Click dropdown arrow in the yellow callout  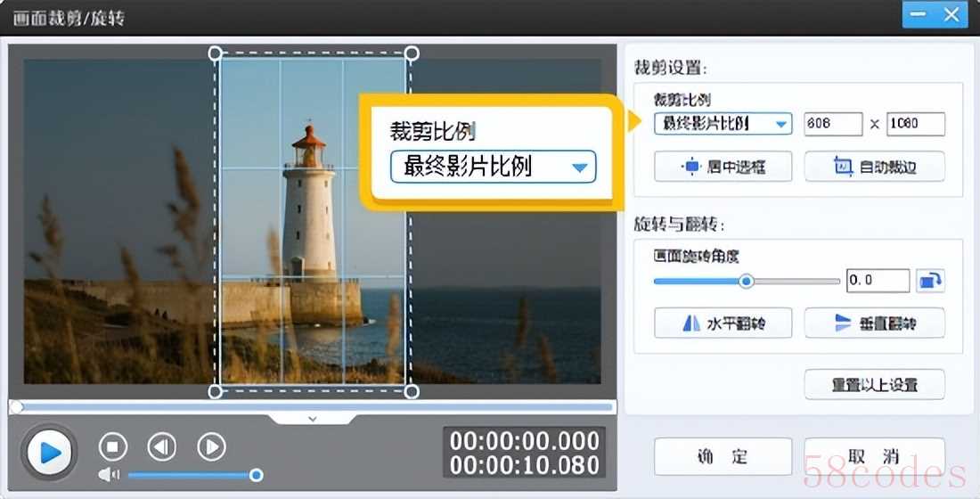[x=580, y=168]
